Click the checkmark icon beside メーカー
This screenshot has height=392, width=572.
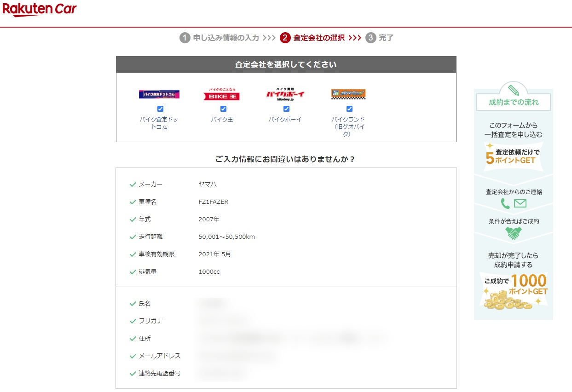click(x=133, y=184)
